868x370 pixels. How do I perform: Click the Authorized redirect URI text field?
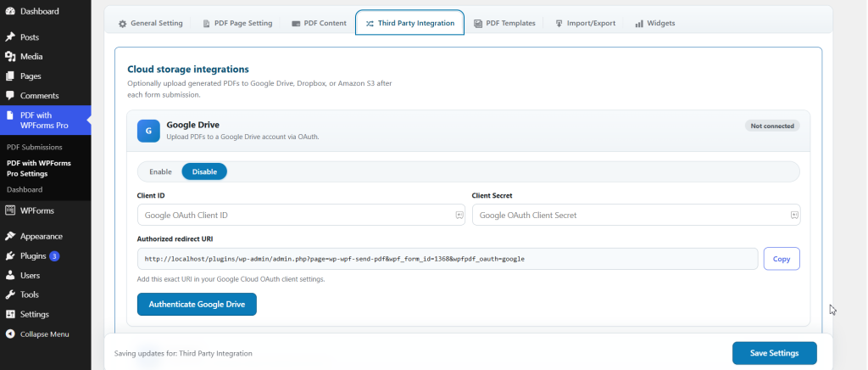pos(448,259)
